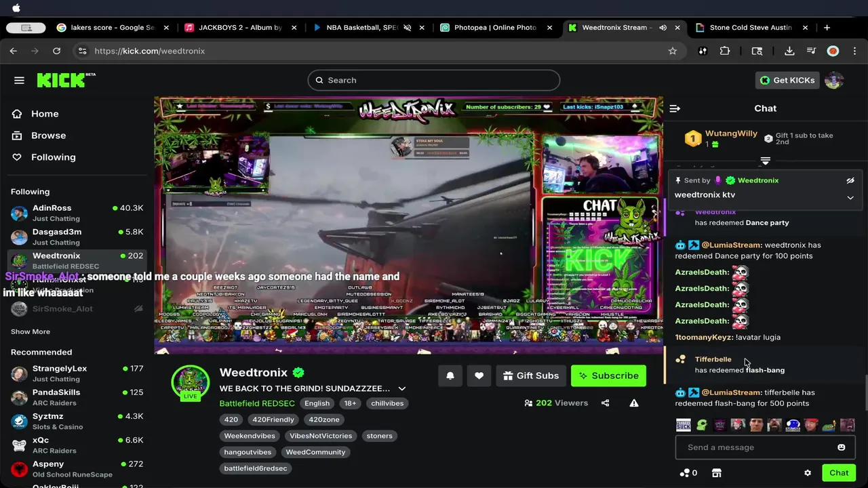868x488 pixels.
Task: Click the browser back arrow
Action: pyautogui.click(x=13, y=51)
